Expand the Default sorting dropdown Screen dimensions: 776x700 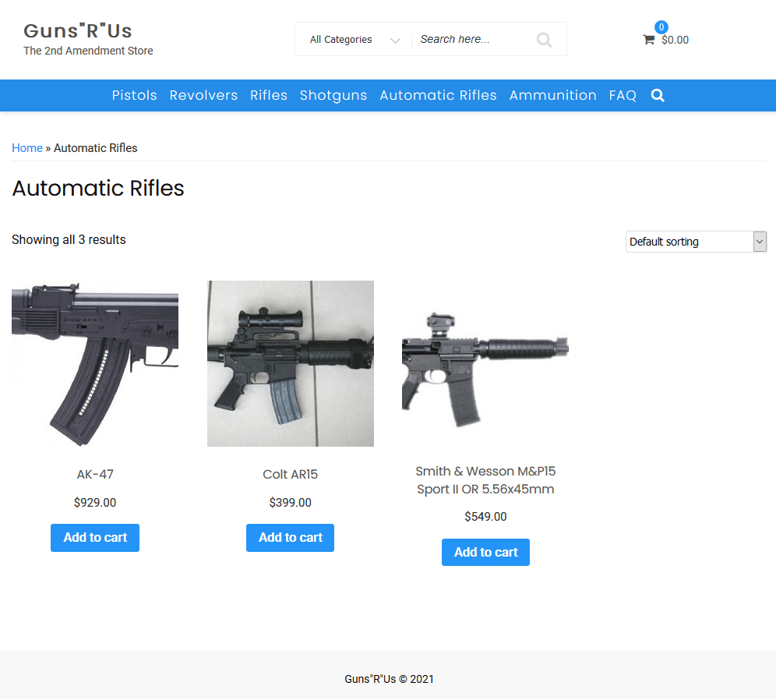(696, 242)
